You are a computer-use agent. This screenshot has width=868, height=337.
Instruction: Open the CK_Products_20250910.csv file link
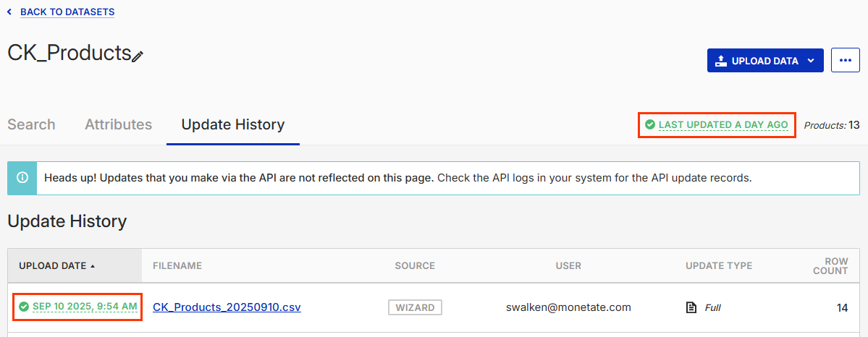click(227, 307)
